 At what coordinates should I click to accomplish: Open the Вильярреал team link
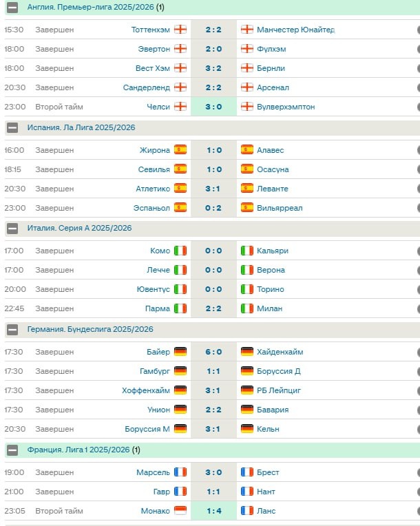pyautogui.click(x=280, y=208)
